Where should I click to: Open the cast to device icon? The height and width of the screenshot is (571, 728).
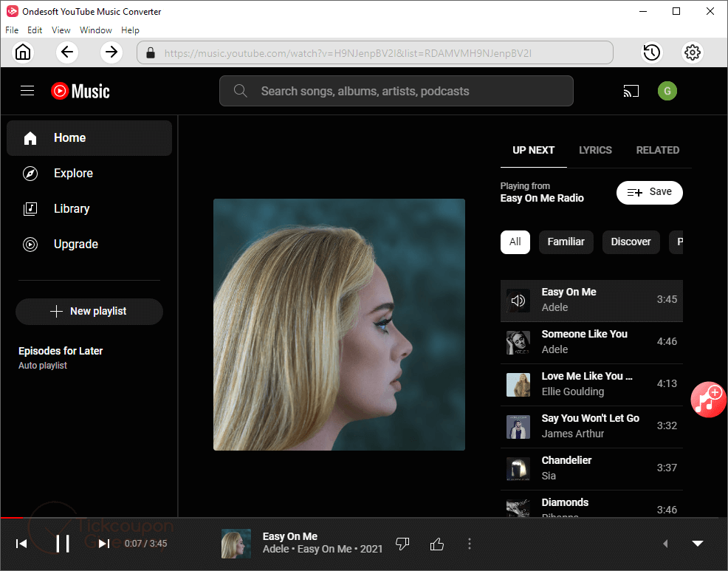click(631, 91)
